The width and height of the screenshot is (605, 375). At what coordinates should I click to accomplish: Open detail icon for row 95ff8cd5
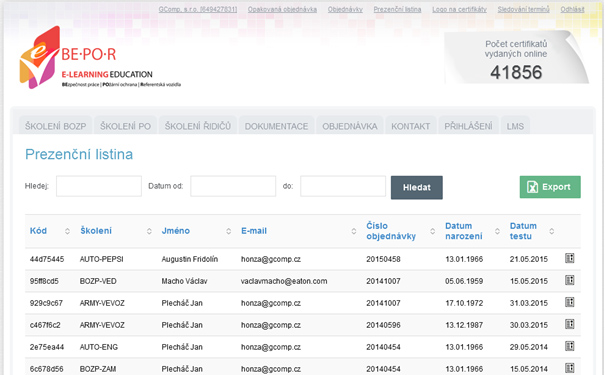[x=570, y=280]
